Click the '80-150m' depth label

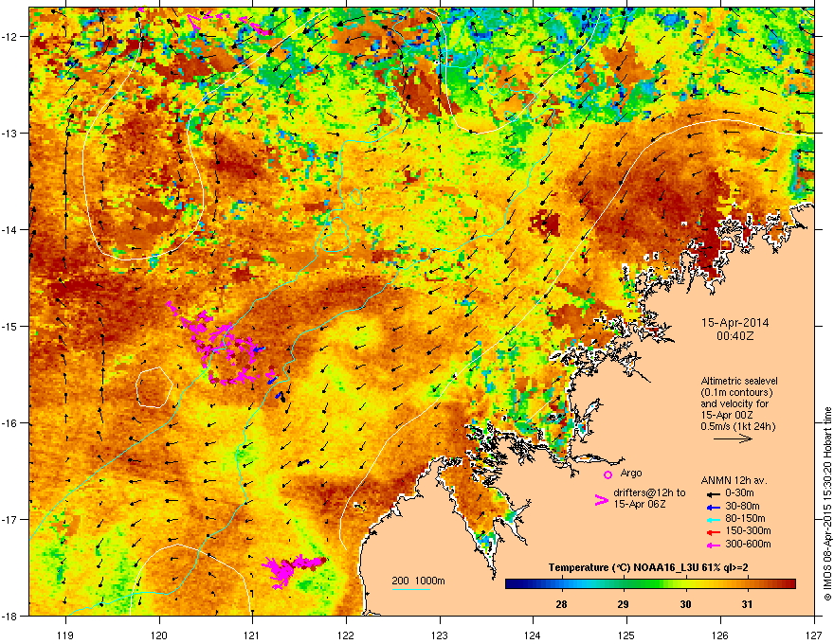pos(745,519)
